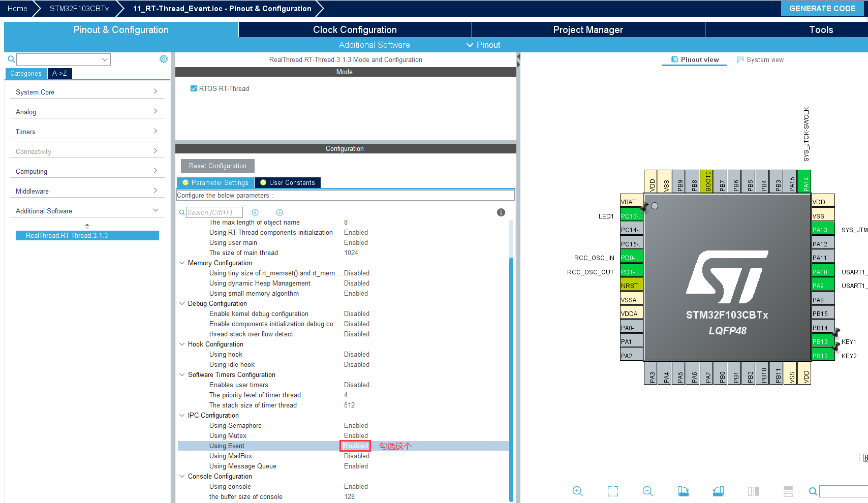This screenshot has height=503, width=868.
Task: Toggle the Using Mutex Enabled value
Action: (356, 435)
